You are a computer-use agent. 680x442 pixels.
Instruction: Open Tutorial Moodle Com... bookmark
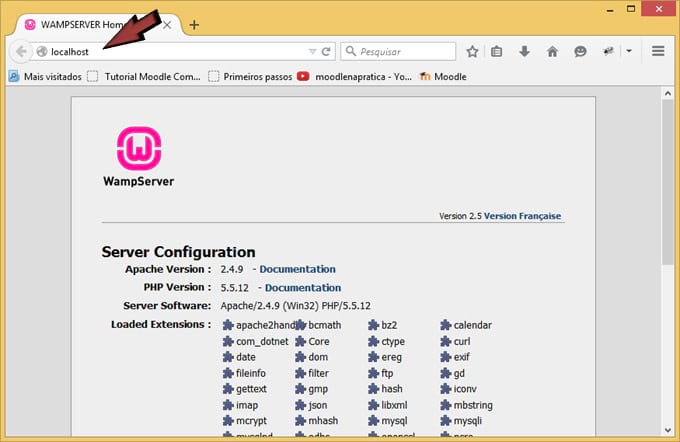[x=144, y=77]
